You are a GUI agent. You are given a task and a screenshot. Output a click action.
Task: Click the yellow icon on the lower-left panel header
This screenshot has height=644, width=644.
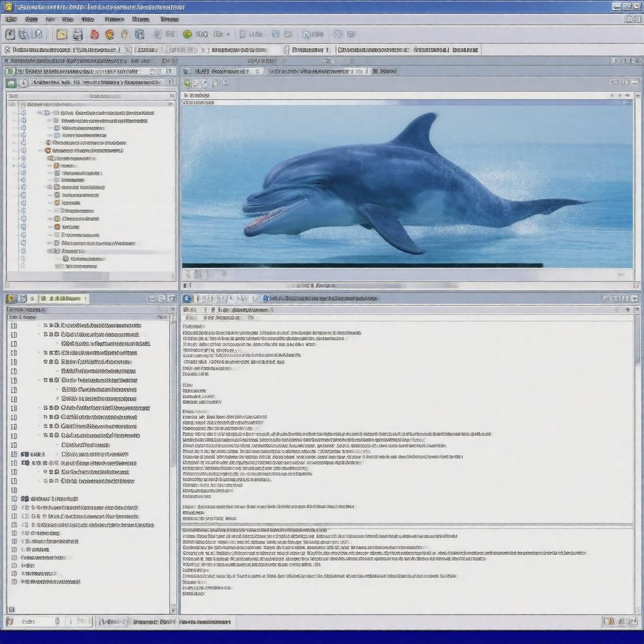point(11,299)
